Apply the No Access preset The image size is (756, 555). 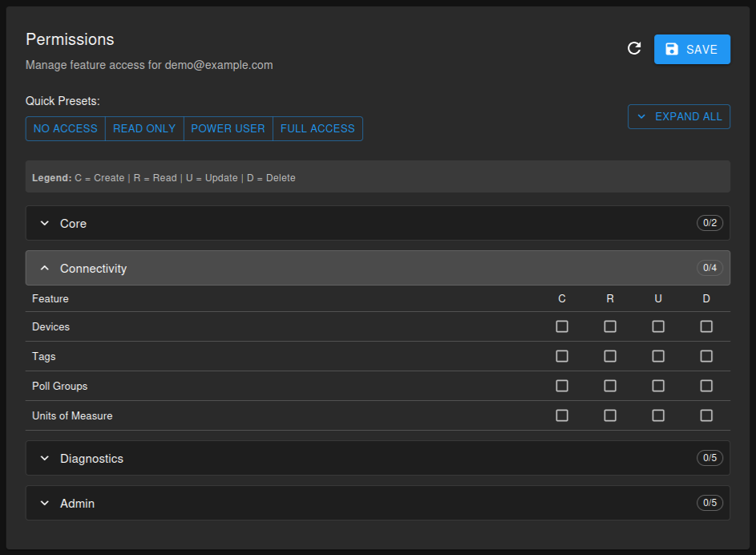point(66,128)
